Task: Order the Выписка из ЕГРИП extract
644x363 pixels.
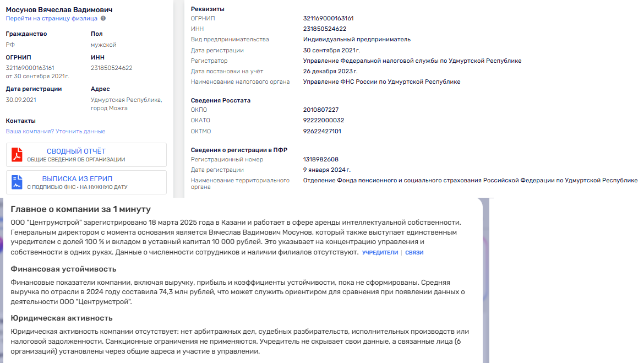Action: point(86,182)
